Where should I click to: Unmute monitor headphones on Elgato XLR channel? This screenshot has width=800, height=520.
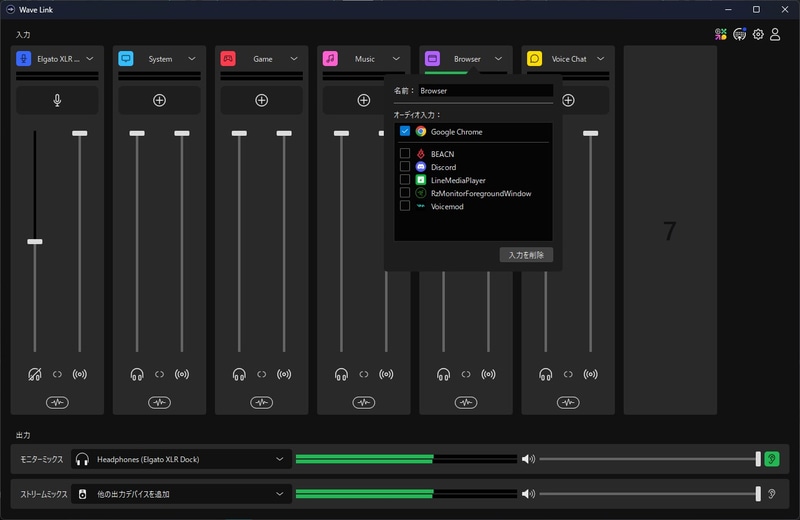[35, 375]
